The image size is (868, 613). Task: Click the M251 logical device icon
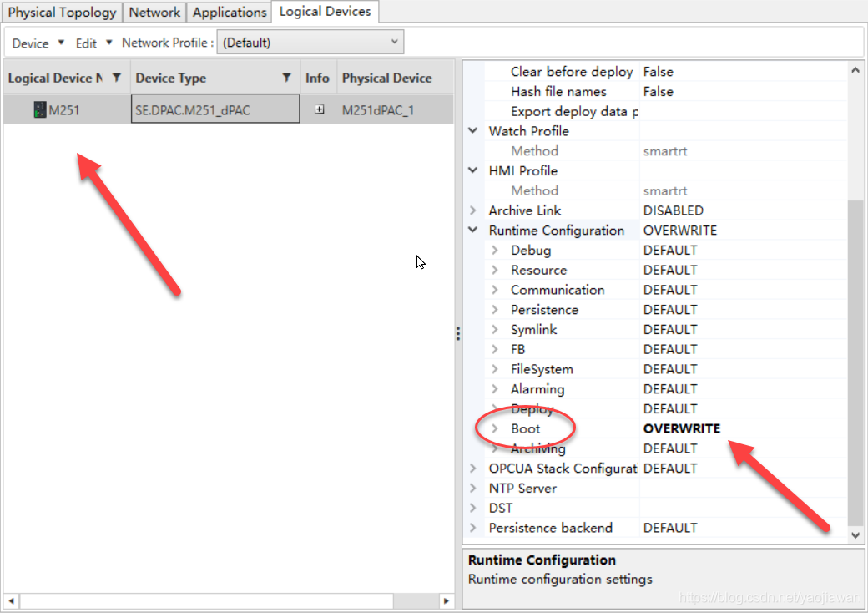coord(40,109)
